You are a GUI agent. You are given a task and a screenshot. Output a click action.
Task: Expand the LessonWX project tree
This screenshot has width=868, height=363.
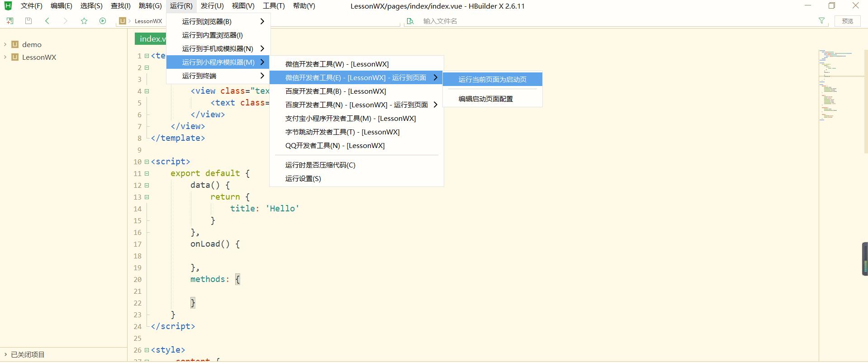point(5,57)
